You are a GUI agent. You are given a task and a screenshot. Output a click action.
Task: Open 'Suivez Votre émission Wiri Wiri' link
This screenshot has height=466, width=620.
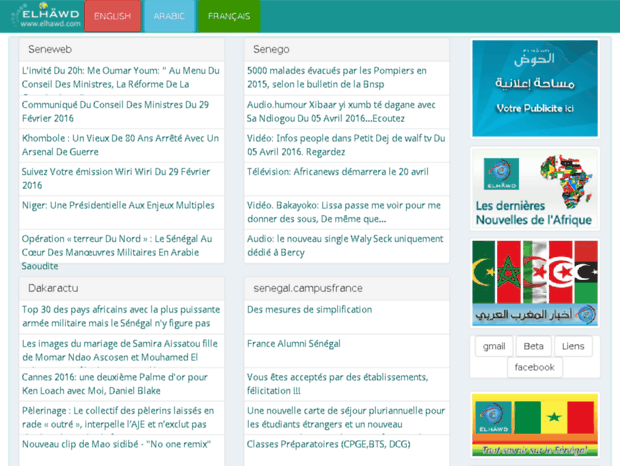click(122, 179)
